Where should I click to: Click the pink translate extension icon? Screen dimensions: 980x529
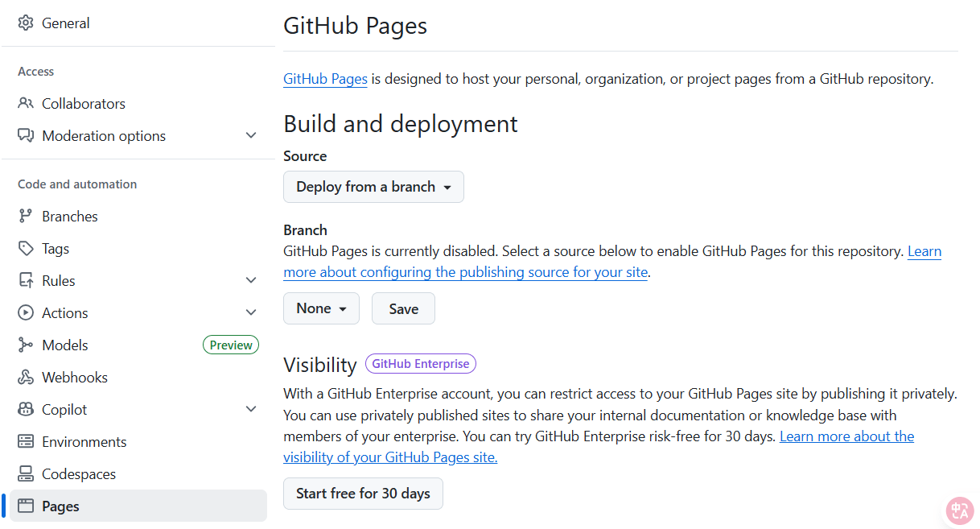click(960, 510)
